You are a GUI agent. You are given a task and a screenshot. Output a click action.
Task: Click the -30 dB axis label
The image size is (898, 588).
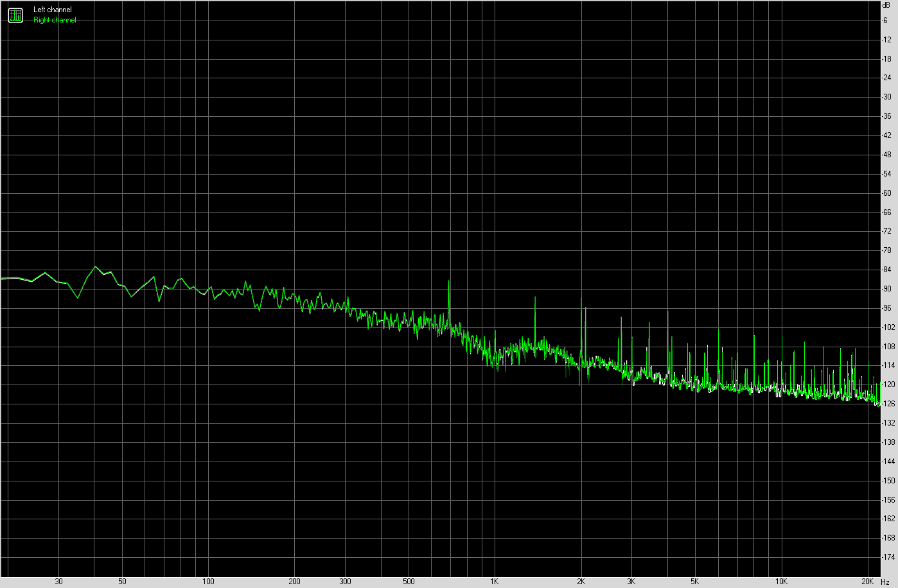click(887, 97)
